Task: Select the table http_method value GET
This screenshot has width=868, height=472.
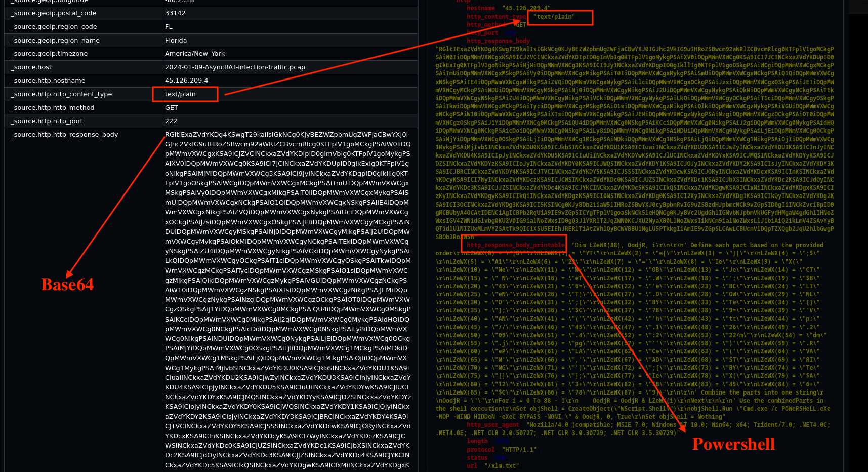Action: 172,108
